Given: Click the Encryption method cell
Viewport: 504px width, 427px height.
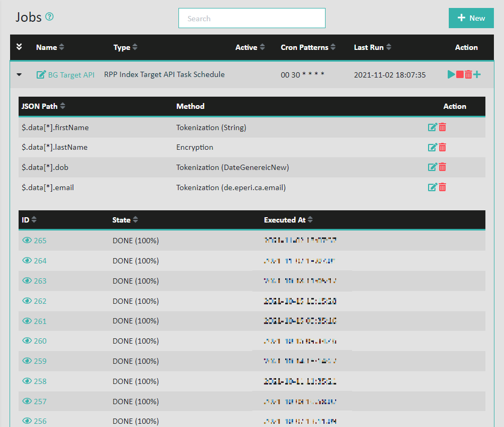Looking at the screenshot, I should click(194, 147).
